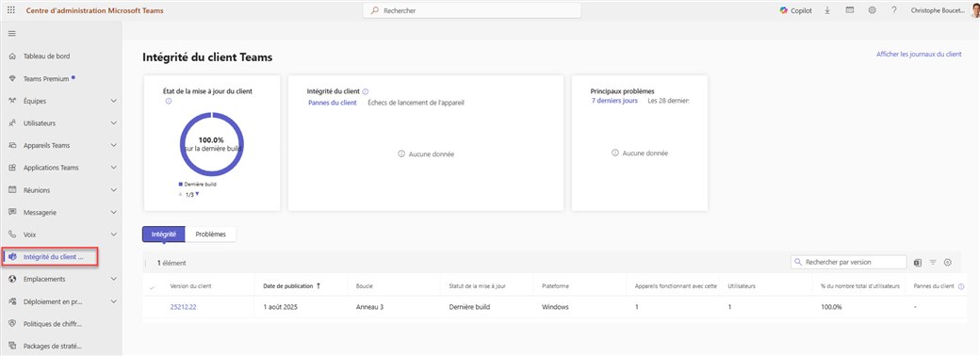The image size is (980, 356).
Task: Export table to Excel icon
Action: pyautogui.click(x=918, y=263)
